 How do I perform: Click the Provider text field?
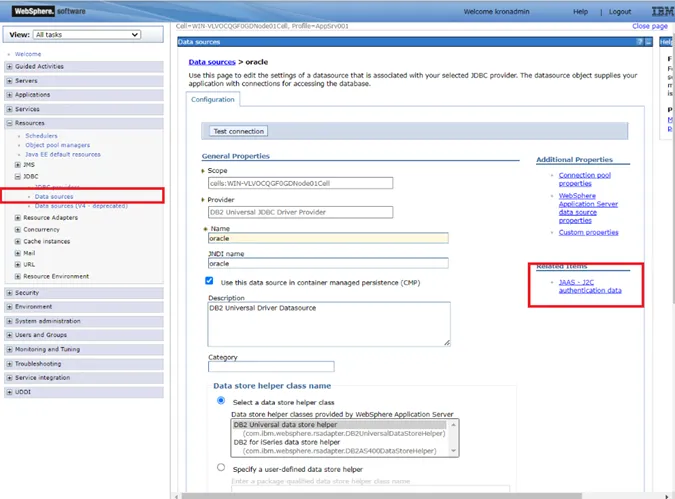pyautogui.click(x=300, y=212)
